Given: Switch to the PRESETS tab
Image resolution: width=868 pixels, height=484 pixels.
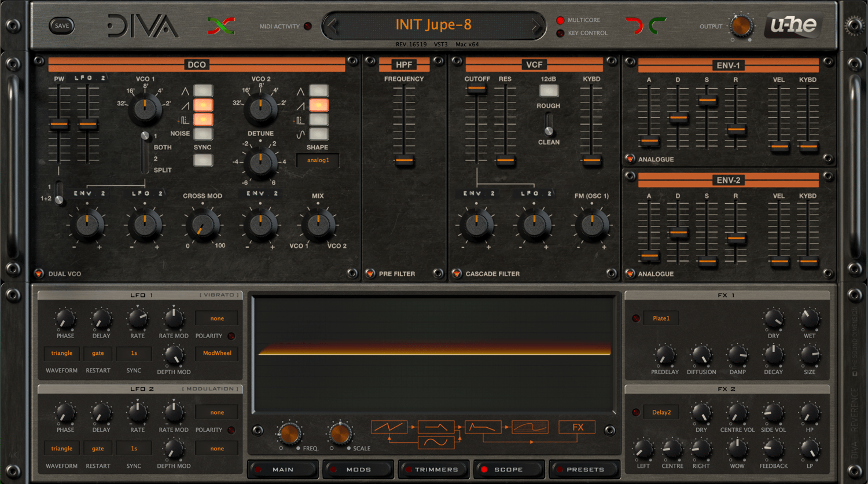Looking at the screenshot, I should (x=584, y=469).
